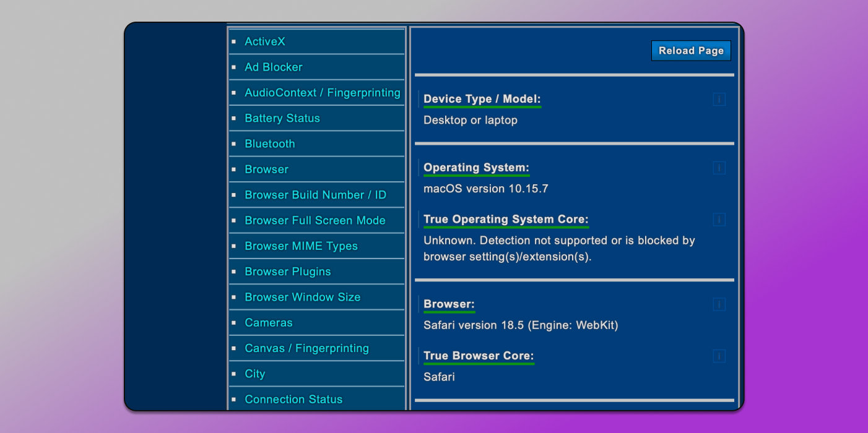Click the City link
This screenshot has height=433, width=868.
click(x=255, y=374)
